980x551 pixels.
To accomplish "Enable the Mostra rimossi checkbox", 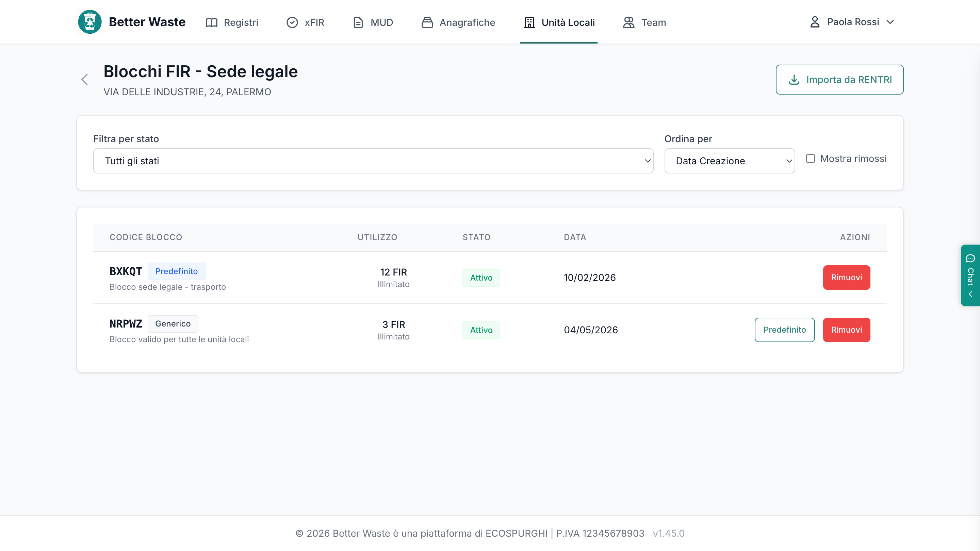I will (810, 158).
